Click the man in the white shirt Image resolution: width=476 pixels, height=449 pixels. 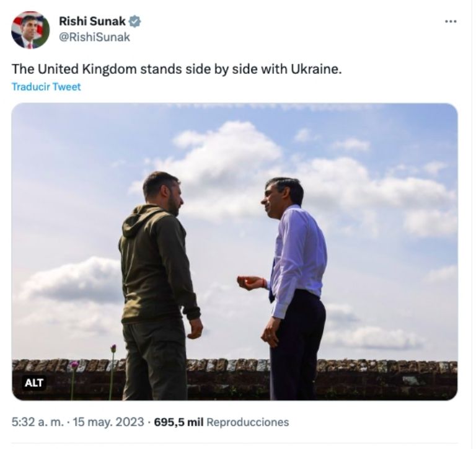point(296,279)
